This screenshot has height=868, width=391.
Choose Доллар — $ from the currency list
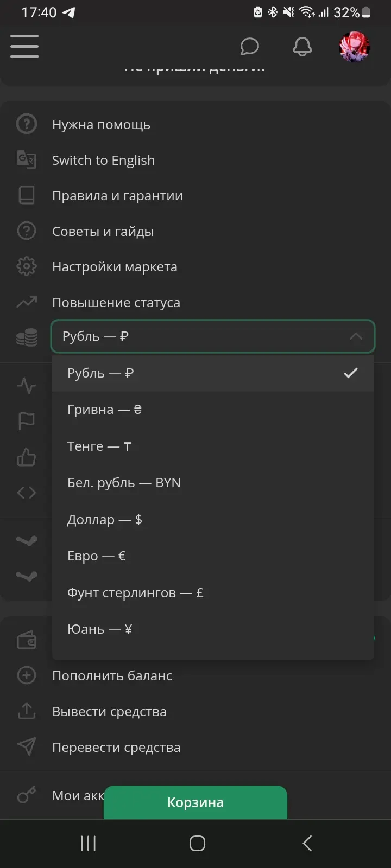click(105, 520)
